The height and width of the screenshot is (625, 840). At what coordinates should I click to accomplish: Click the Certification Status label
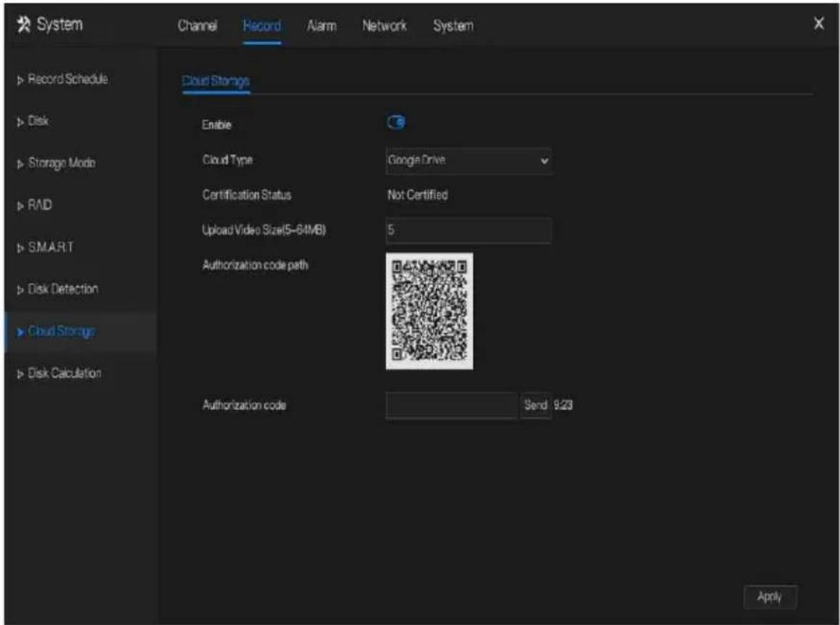(x=246, y=195)
